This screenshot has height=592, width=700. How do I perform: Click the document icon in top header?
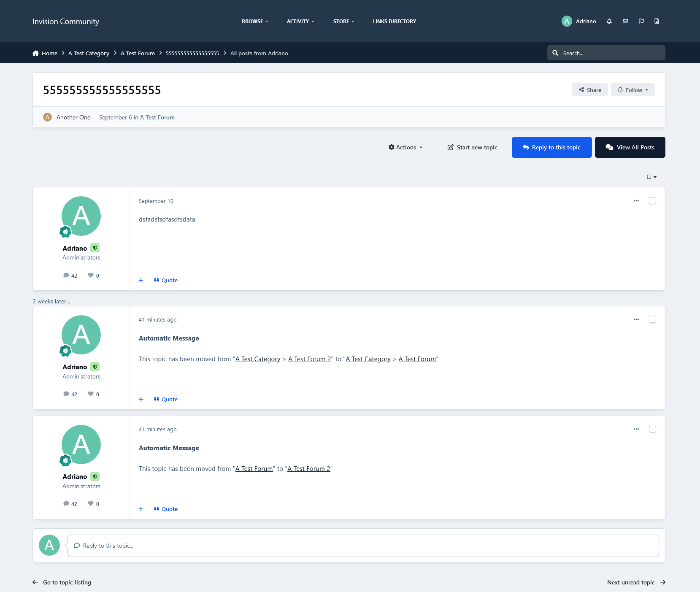pyautogui.click(x=657, y=21)
